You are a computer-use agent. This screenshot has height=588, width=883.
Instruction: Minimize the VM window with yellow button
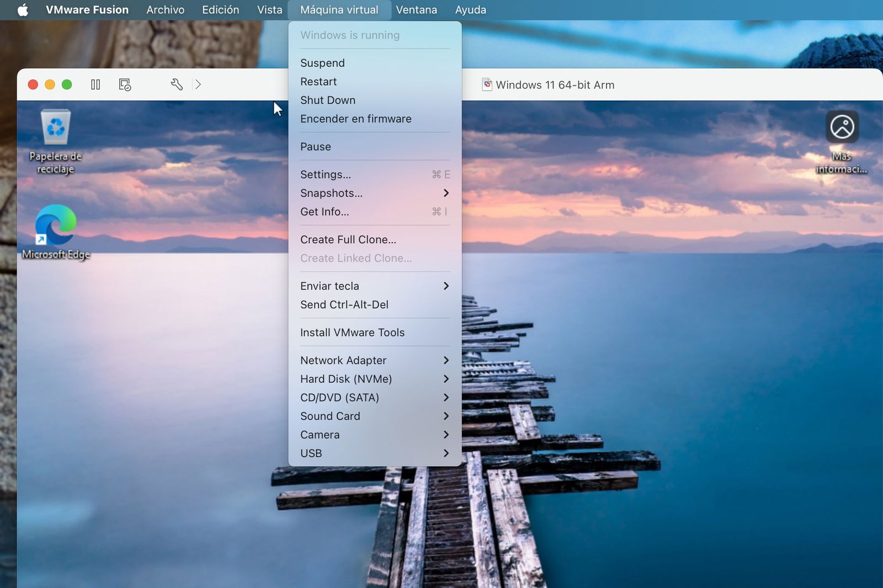tap(50, 84)
